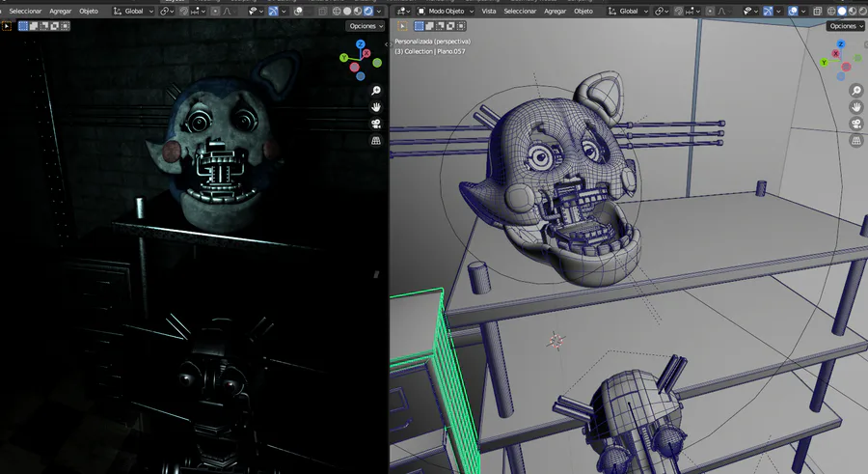Open Objeto menu in right viewport
This screenshot has width=868, height=474.
[583, 11]
